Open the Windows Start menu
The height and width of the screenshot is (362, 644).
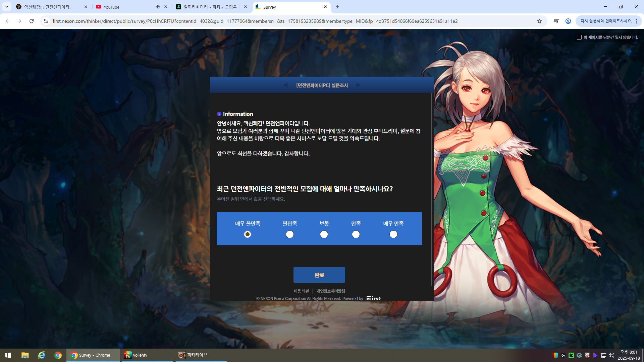tap(8, 355)
